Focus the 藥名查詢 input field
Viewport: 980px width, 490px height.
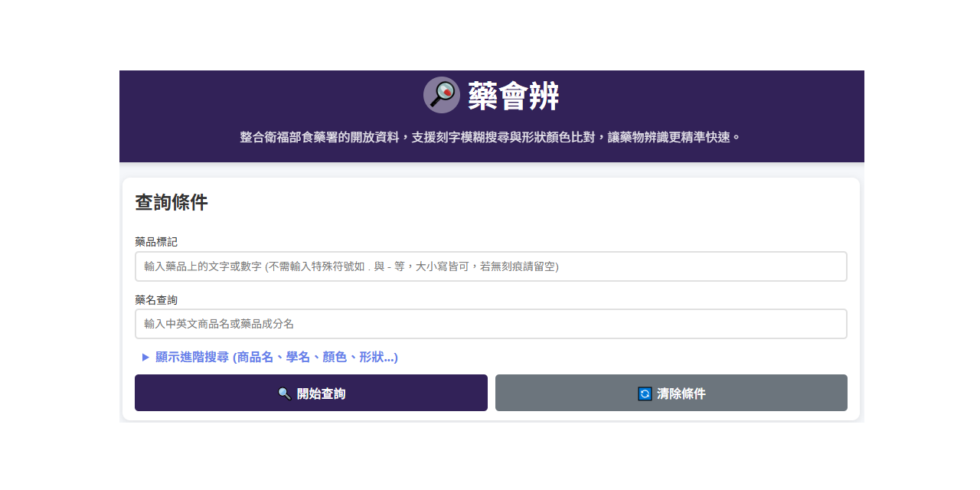pos(491,324)
